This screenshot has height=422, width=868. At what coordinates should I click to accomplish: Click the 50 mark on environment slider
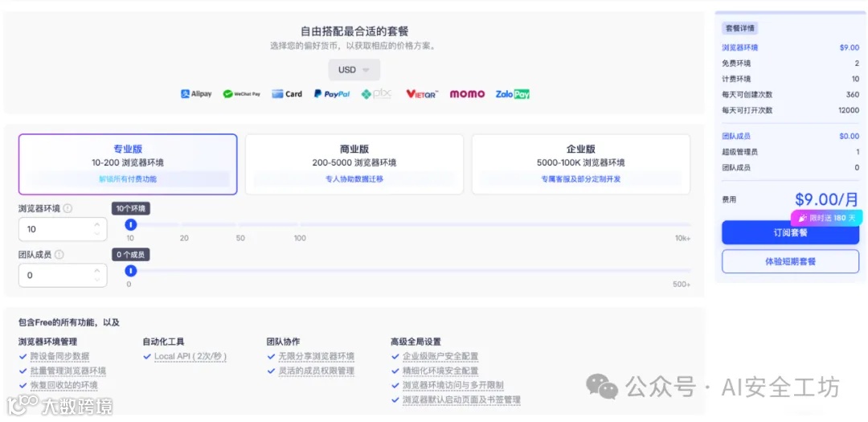pyautogui.click(x=240, y=238)
